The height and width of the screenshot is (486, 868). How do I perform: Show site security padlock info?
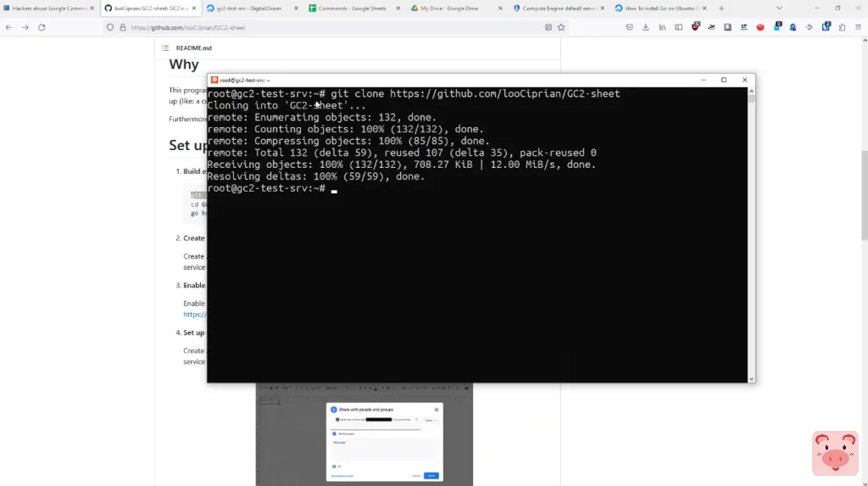123,27
